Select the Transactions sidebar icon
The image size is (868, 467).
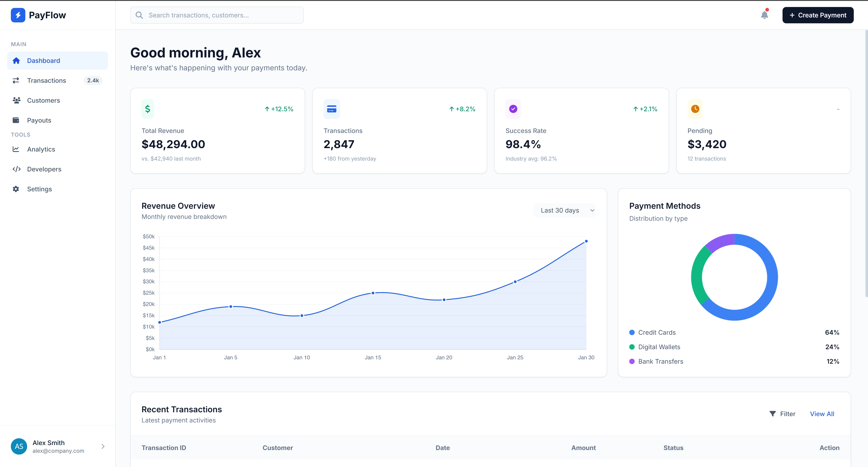click(17, 80)
